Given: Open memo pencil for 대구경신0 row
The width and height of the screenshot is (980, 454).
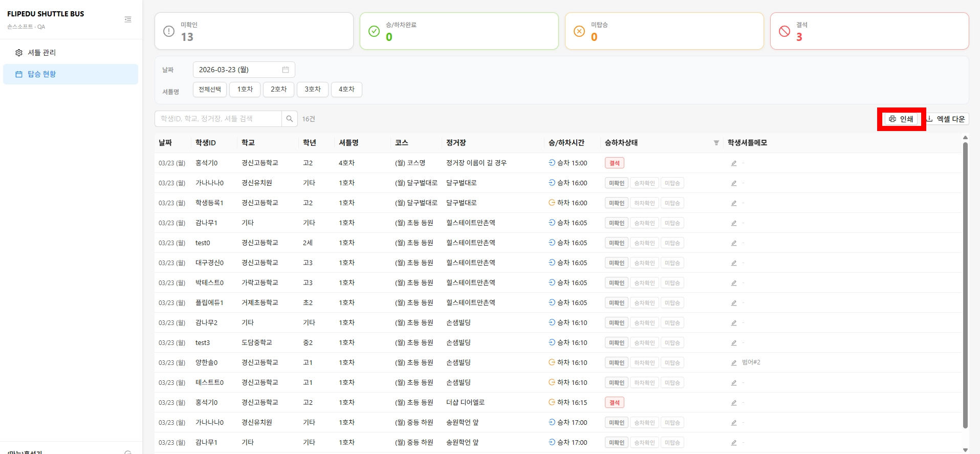Looking at the screenshot, I should coord(734,263).
